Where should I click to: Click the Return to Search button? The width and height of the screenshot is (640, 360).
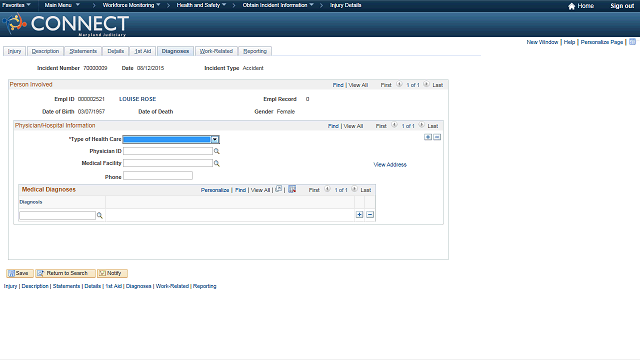[x=65, y=273]
